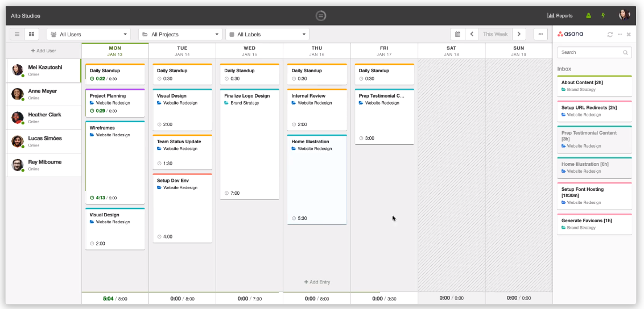The image size is (644, 309).
Task: Open the Wireframes entry
Action: coord(115,162)
